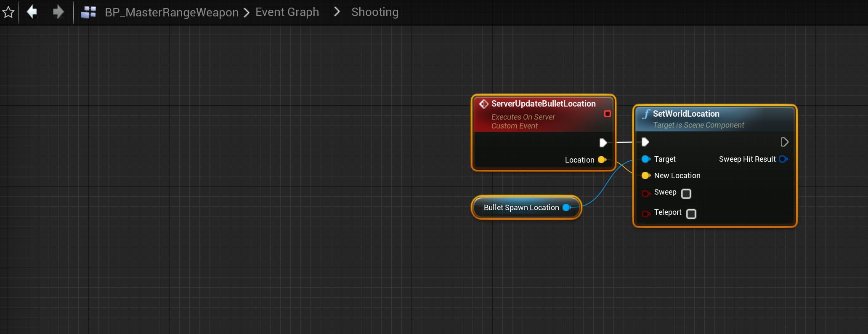This screenshot has width=868, height=334.
Task: Click the SetWorldLocation function icon
Action: (x=646, y=114)
